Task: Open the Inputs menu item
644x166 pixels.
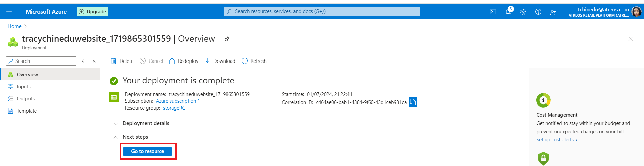Action: click(23, 87)
